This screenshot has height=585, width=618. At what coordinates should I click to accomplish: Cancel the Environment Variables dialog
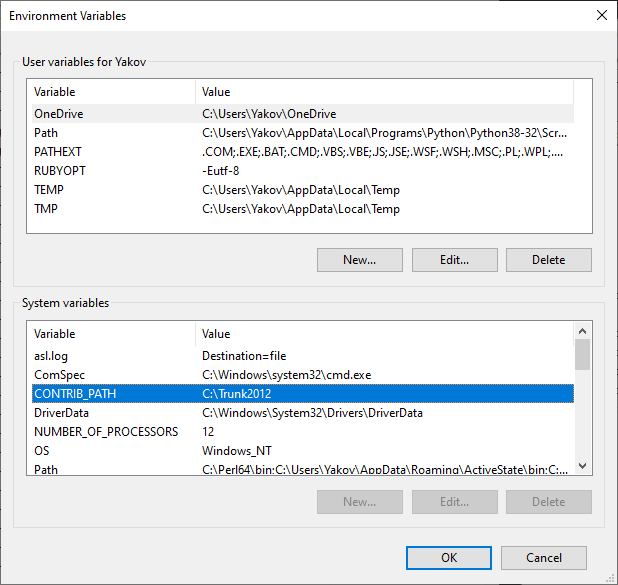[544, 557]
